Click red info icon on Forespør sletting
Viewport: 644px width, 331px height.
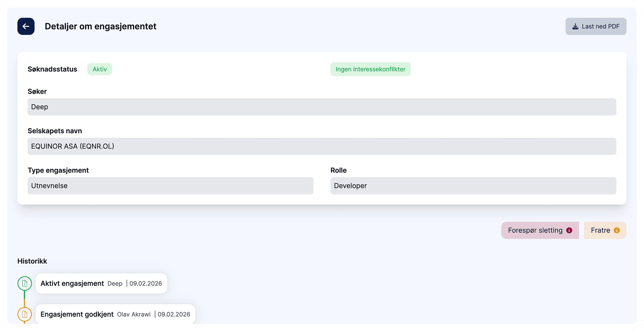pos(569,230)
